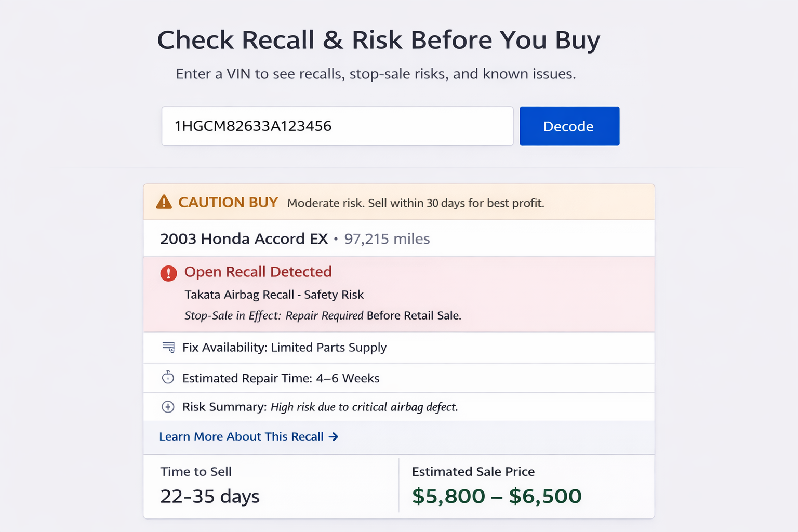Click the 22-35 days time to sell value
This screenshot has width=798, height=532.
point(210,496)
